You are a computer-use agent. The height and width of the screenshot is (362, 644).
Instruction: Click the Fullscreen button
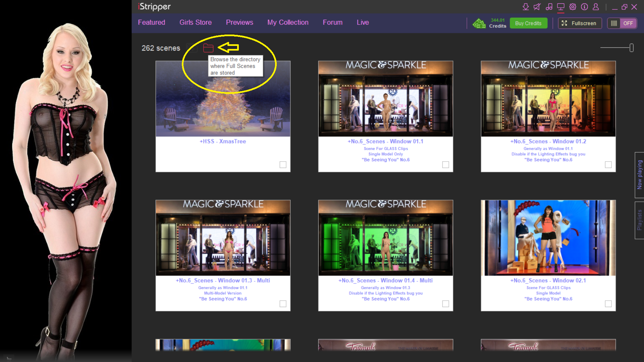click(x=580, y=23)
